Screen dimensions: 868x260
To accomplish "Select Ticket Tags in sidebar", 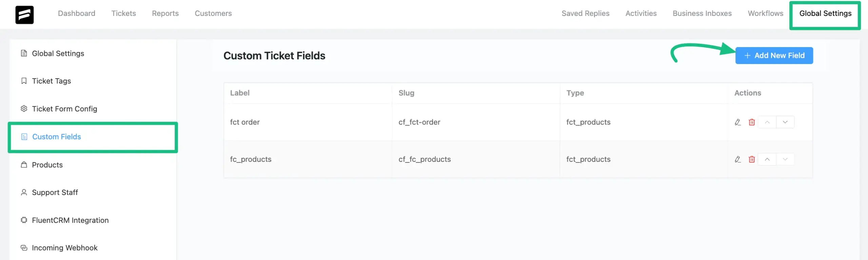I will (51, 81).
